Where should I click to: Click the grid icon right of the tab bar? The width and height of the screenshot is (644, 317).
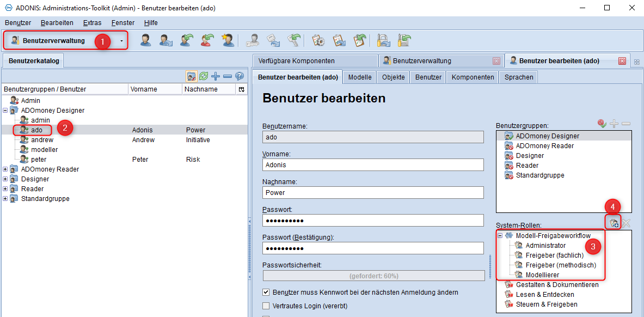coord(636,61)
